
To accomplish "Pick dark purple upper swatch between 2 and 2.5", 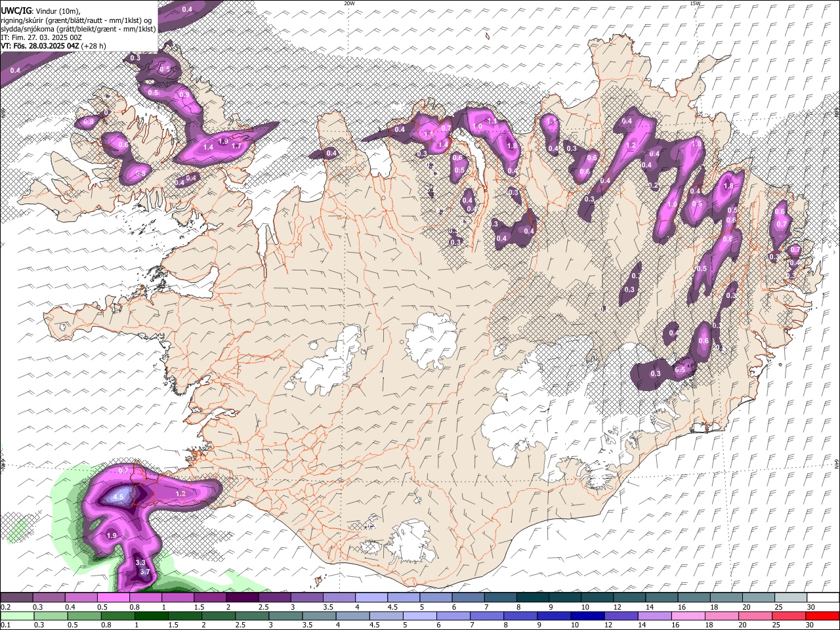I will 241,597.
